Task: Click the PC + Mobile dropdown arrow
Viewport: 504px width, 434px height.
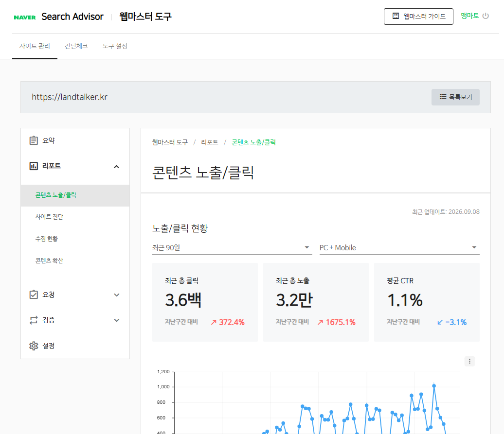Action: [474, 247]
